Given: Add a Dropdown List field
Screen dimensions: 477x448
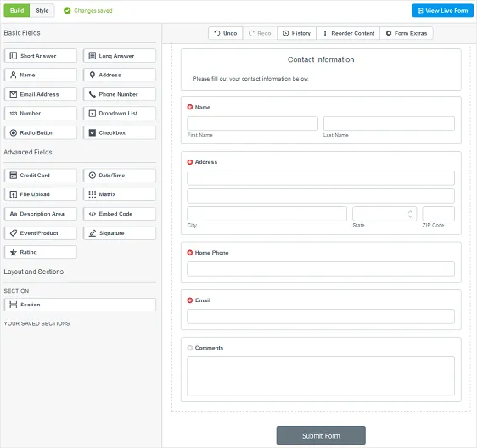Looking at the screenshot, I should (x=119, y=113).
